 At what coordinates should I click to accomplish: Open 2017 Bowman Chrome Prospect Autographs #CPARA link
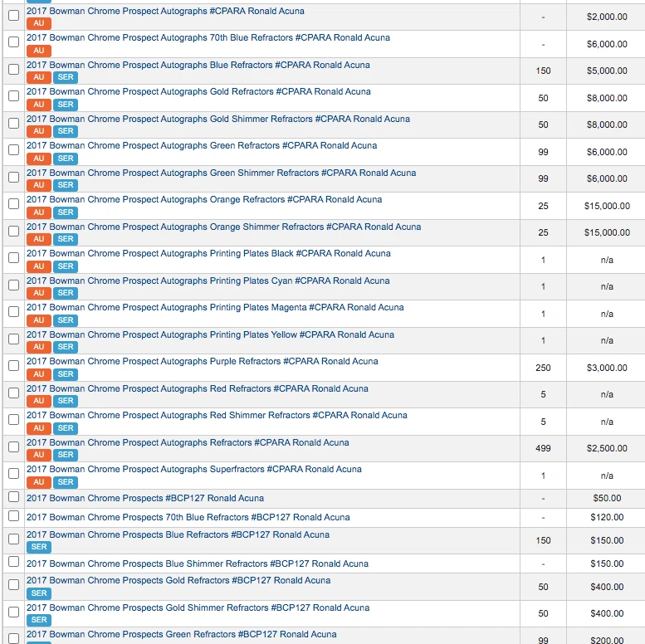pyautogui.click(x=165, y=11)
